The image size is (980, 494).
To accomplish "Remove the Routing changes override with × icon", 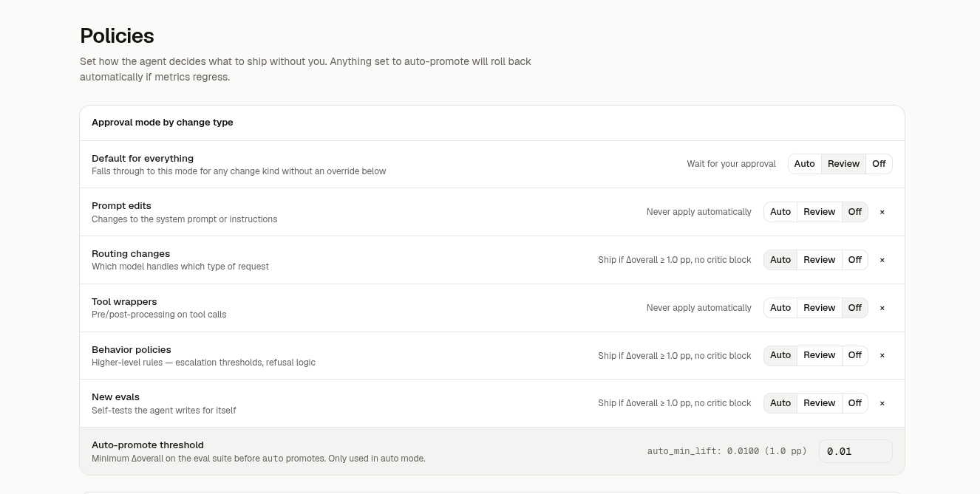I will point(882,260).
